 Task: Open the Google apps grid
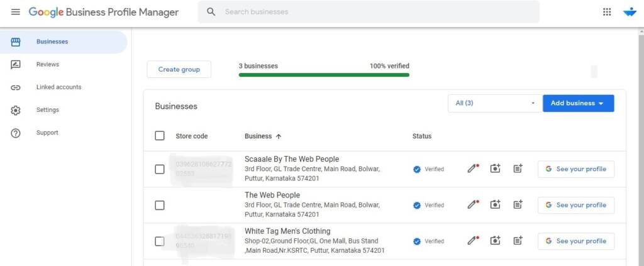point(607,12)
